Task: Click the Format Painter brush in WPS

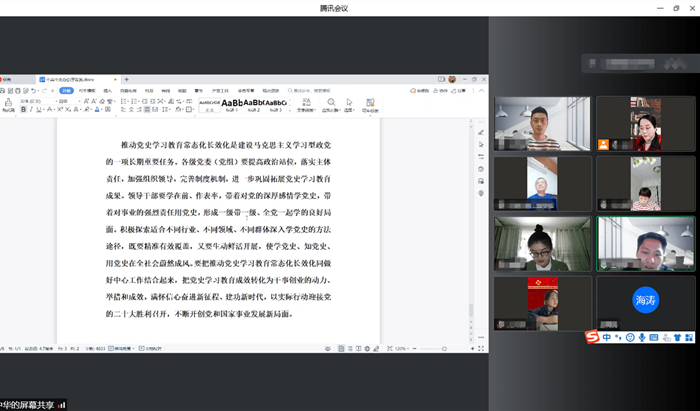Action: [8, 105]
